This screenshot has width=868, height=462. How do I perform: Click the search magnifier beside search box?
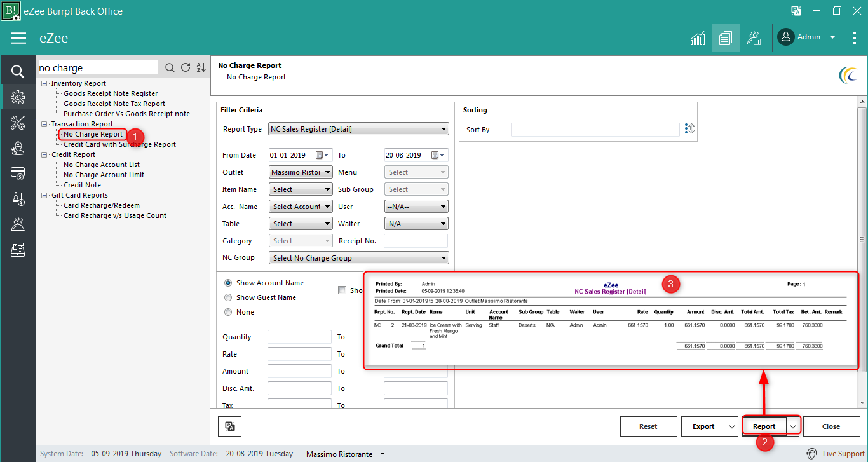[x=170, y=68]
